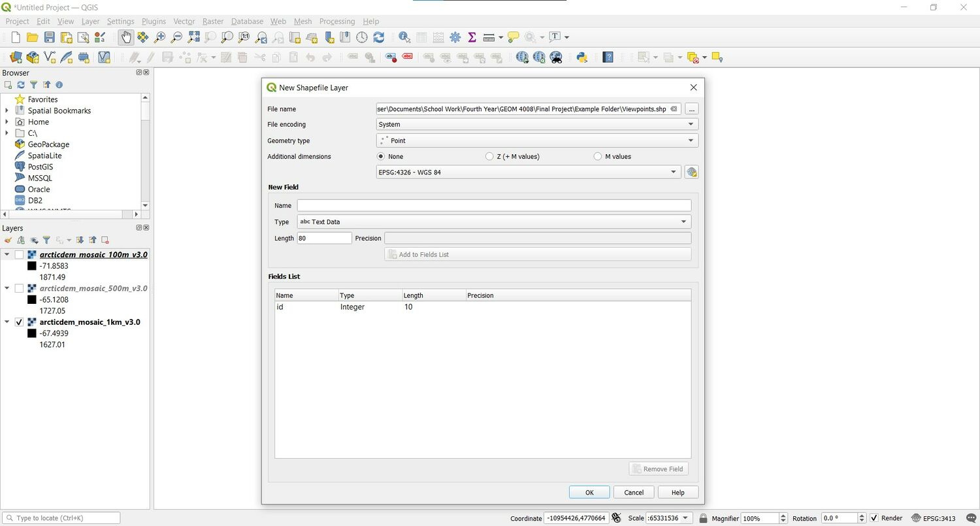Click OK to create the shapefile
This screenshot has height=526, width=980.
[588, 492]
